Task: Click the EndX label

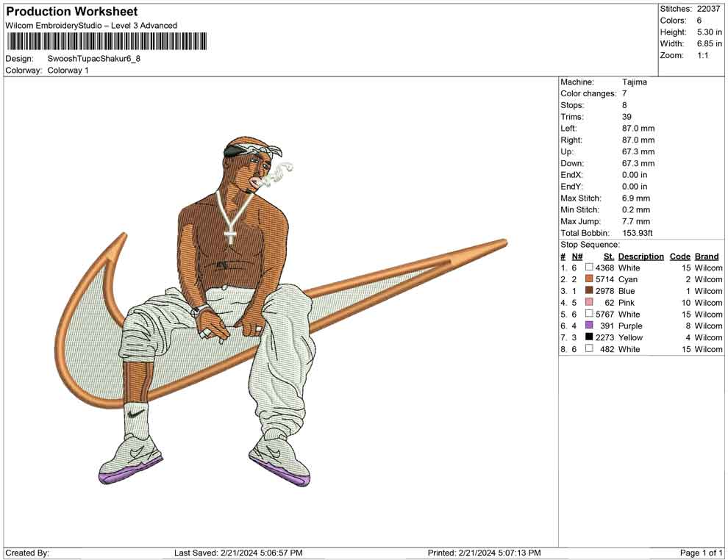Action: coord(571,175)
